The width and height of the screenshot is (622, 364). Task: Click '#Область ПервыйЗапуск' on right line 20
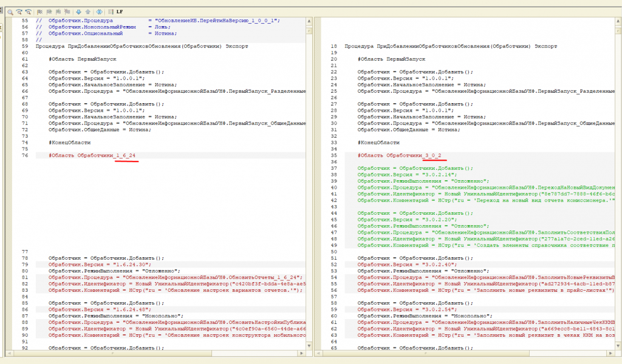[392, 59]
